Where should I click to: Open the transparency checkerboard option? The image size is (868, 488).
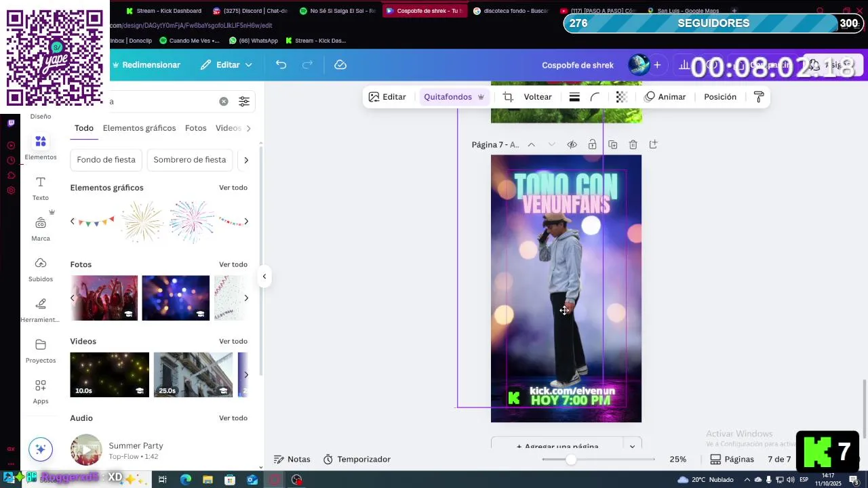click(x=621, y=97)
